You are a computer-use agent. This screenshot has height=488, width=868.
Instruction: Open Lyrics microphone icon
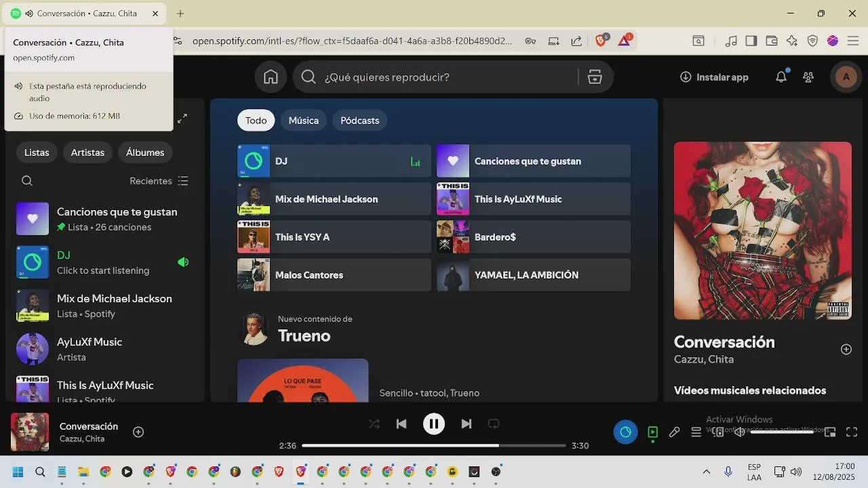(674, 432)
